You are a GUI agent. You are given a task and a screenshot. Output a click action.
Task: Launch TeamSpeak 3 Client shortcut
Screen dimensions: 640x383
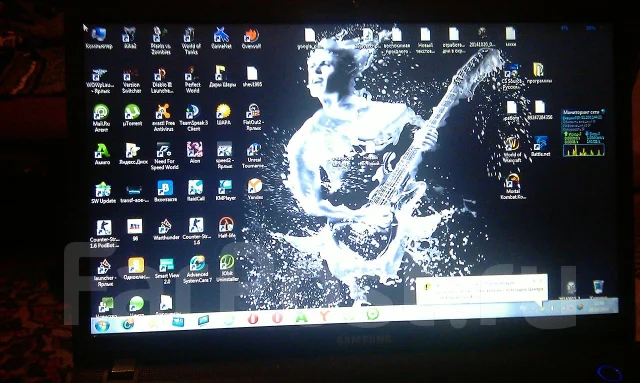tap(193, 118)
